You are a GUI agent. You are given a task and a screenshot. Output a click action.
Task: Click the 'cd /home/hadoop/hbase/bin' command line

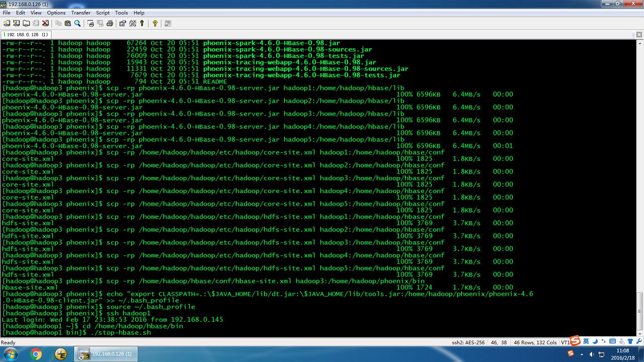tap(92, 326)
